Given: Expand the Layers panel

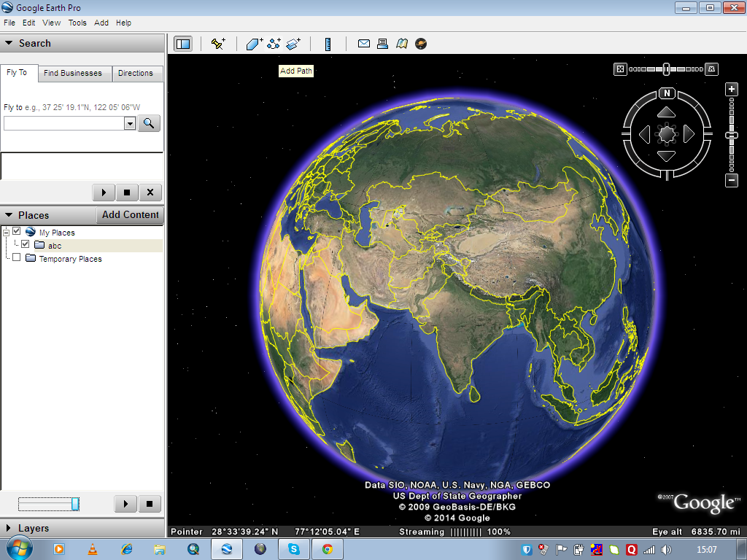Looking at the screenshot, I should pos(8,528).
